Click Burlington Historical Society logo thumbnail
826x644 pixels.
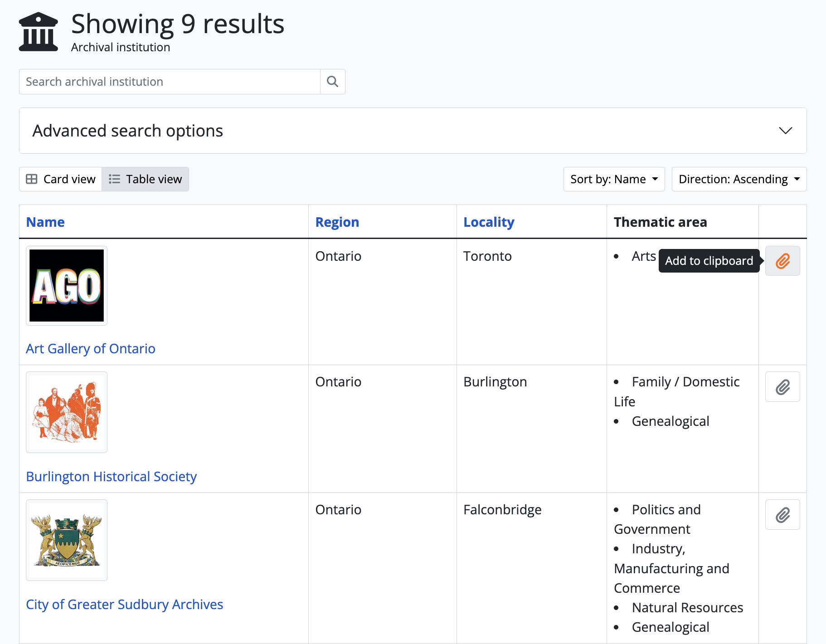point(67,412)
